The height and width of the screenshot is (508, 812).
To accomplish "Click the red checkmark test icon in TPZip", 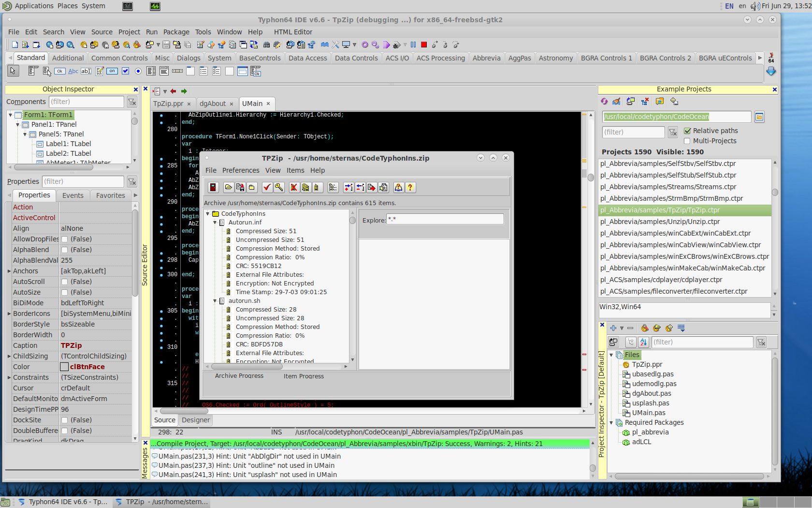I will click(x=267, y=187).
